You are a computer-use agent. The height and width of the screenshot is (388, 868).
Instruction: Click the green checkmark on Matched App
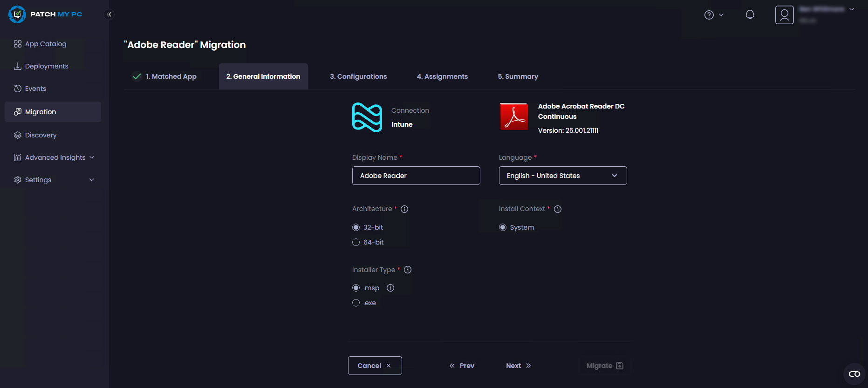click(137, 76)
